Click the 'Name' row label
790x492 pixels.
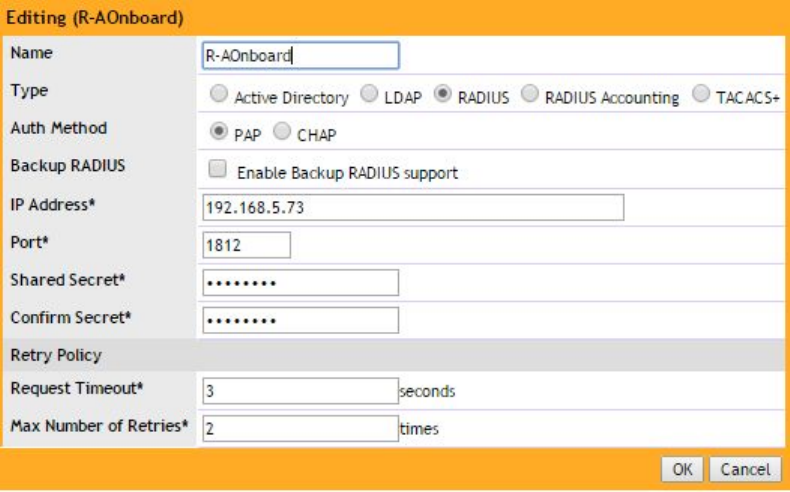click(31, 53)
